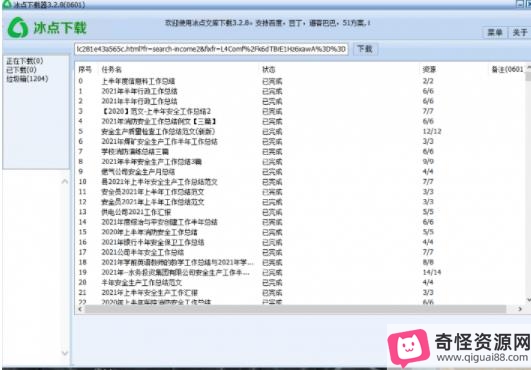
Task: Click the down chevron in the left panel
Action: click(x=64, y=353)
